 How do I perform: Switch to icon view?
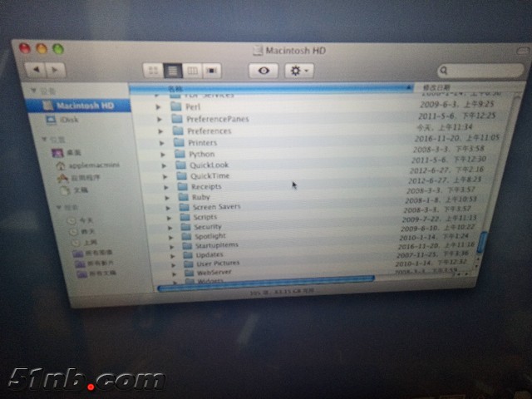pyautogui.click(x=153, y=71)
